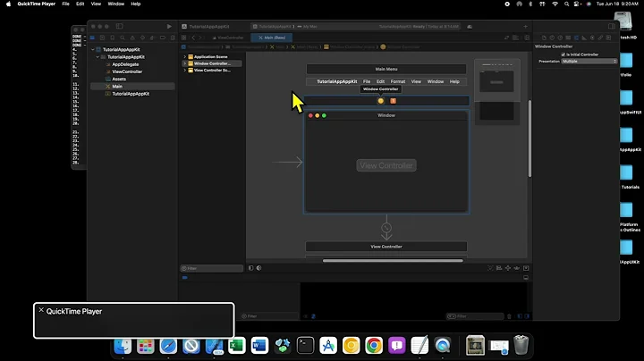Switch to the ViewController editor tab
Image resolution: width=644 pixels, height=361 pixels.
tap(227, 38)
